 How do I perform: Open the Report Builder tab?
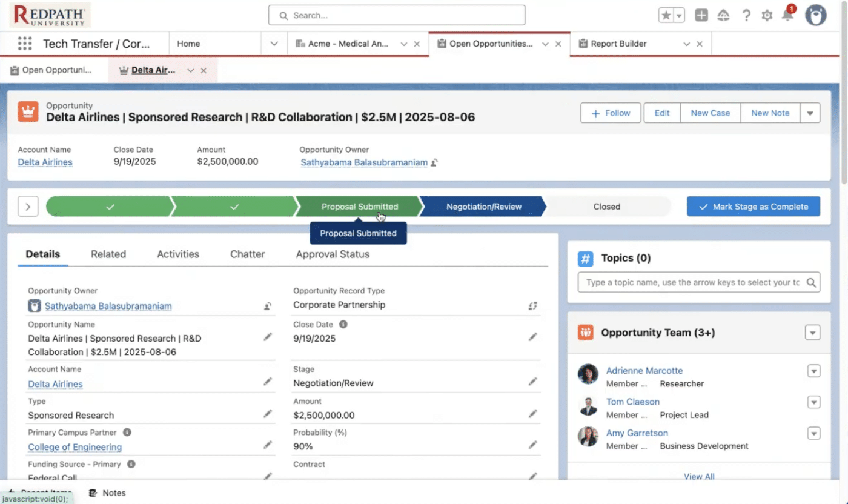[x=618, y=44]
